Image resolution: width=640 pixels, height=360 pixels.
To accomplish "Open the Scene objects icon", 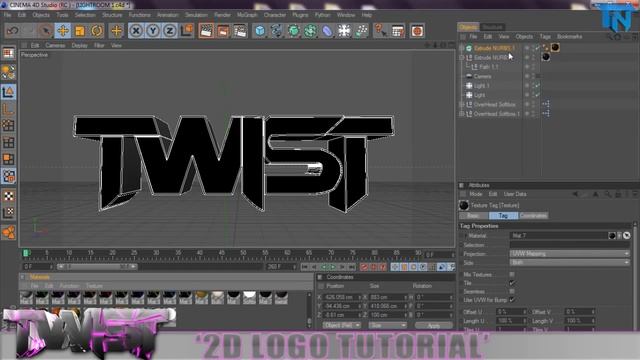I will [x=344, y=31].
